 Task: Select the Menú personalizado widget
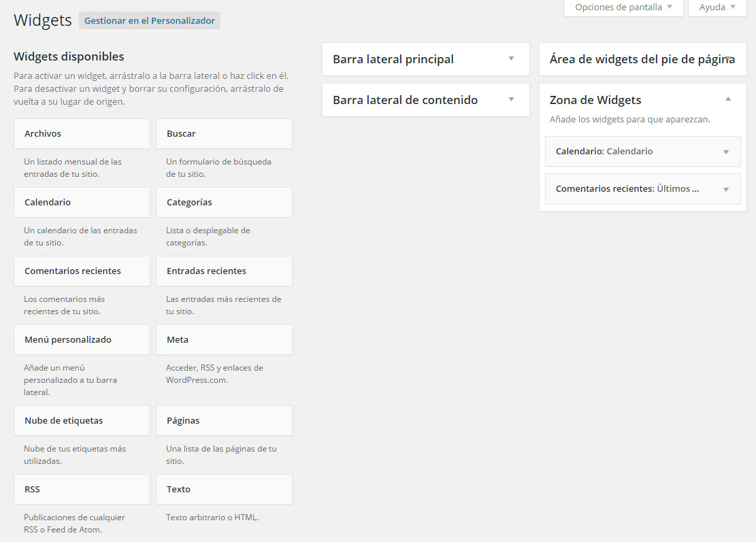click(x=82, y=340)
